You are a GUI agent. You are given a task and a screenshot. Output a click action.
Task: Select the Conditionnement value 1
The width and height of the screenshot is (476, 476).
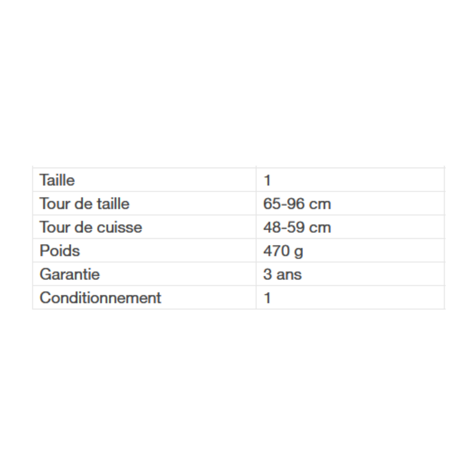click(267, 298)
